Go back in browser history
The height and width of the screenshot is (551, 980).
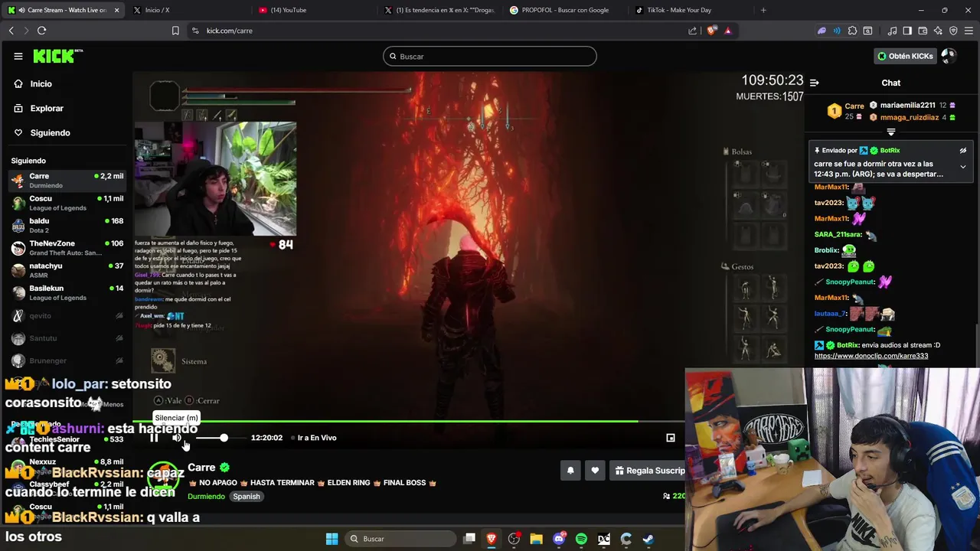[11, 31]
